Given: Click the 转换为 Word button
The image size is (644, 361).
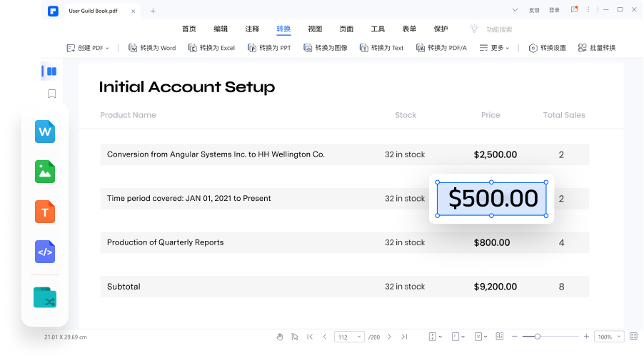Looking at the screenshot, I should [x=152, y=48].
